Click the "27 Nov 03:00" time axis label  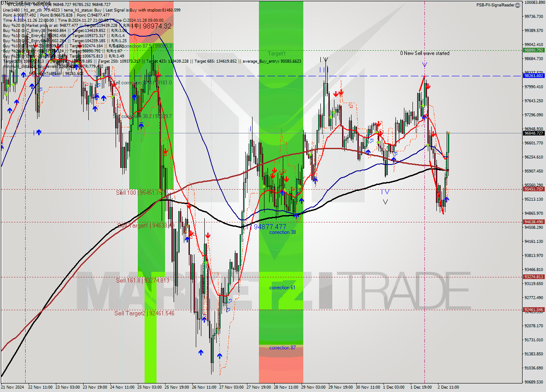pos(232,387)
